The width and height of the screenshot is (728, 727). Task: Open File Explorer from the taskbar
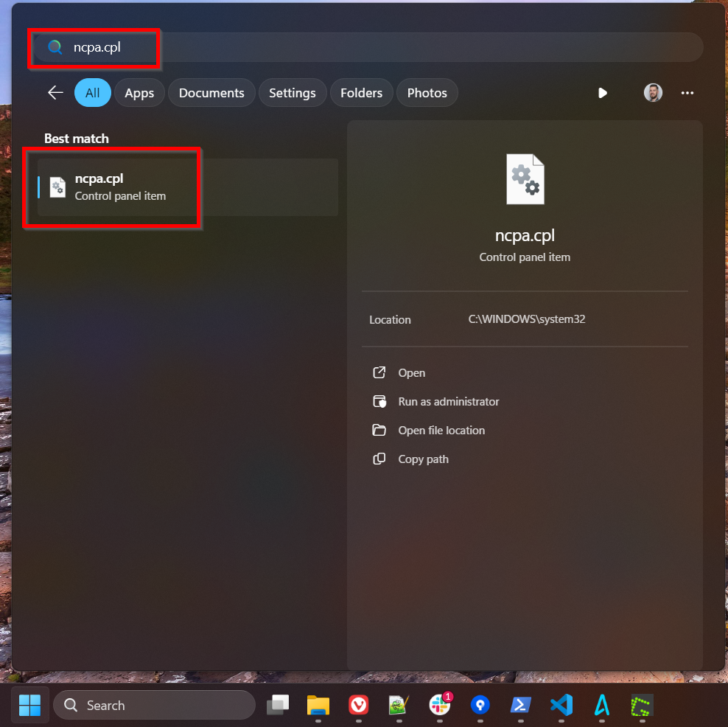tap(318, 705)
